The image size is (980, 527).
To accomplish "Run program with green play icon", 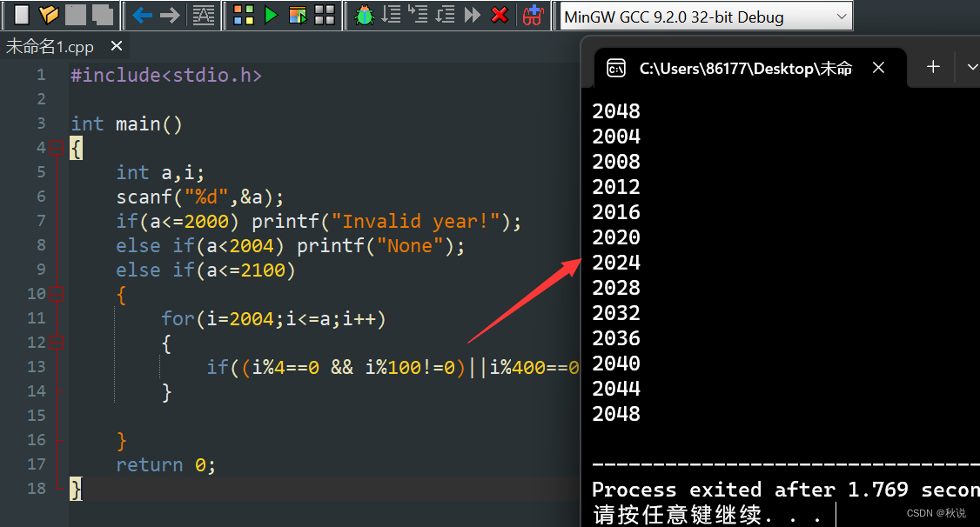I will pyautogui.click(x=271, y=15).
